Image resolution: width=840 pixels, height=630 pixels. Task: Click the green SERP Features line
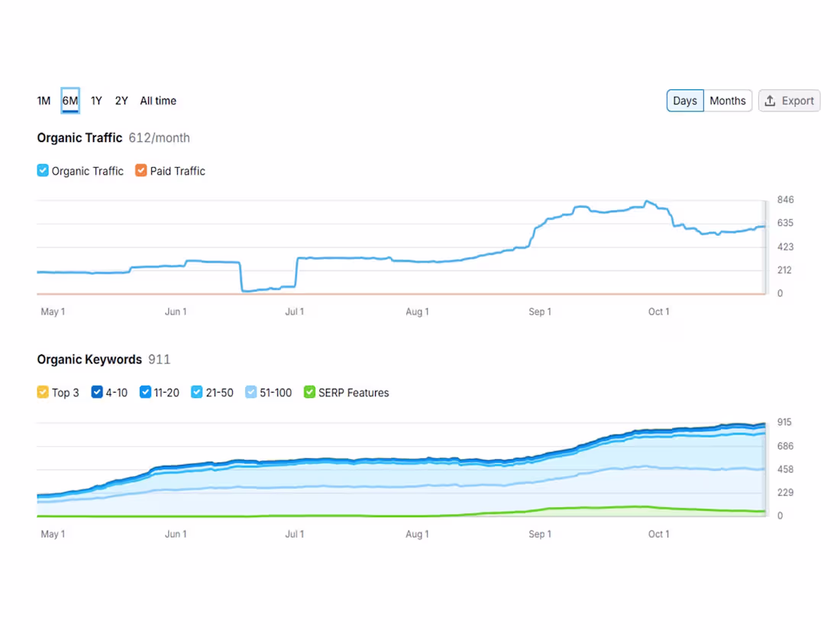[632, 507]
